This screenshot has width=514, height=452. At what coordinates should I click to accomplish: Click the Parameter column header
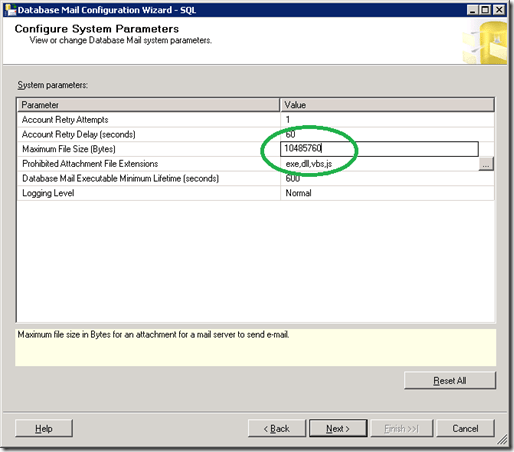coord(148,105)
